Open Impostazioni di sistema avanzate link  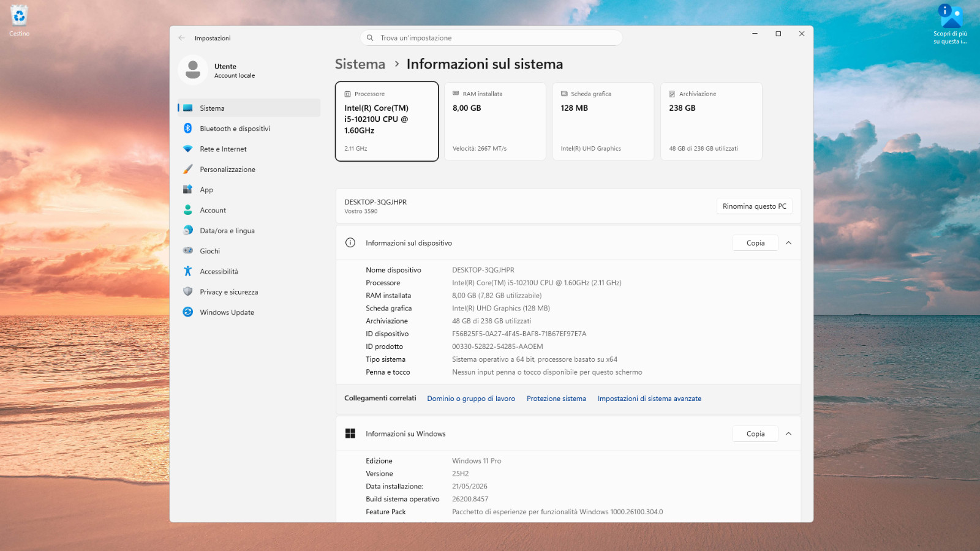(649, 399)
